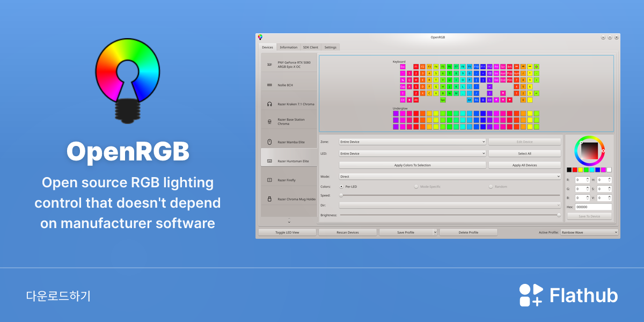The image size is (644, 322).
Task: Select the Fn key LED
Action: pos(476,100)
